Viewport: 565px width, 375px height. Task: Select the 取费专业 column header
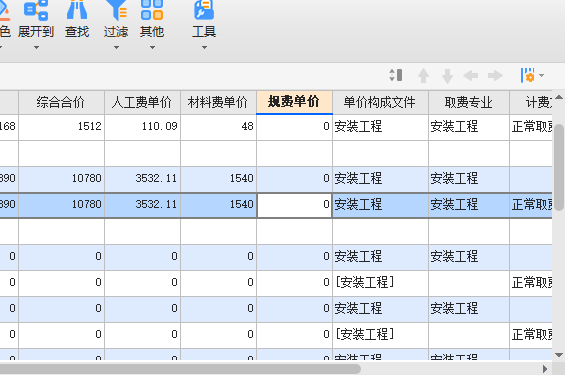(469, 103)
